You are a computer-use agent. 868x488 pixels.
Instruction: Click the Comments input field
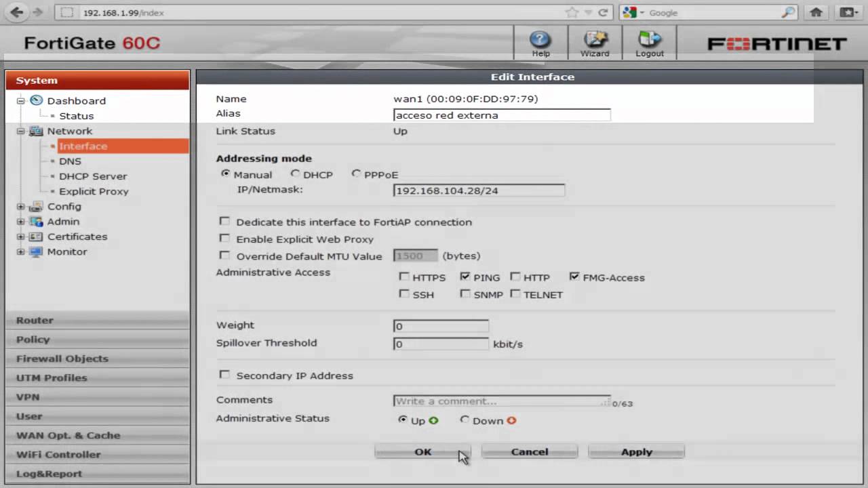(x=502, y=401)
